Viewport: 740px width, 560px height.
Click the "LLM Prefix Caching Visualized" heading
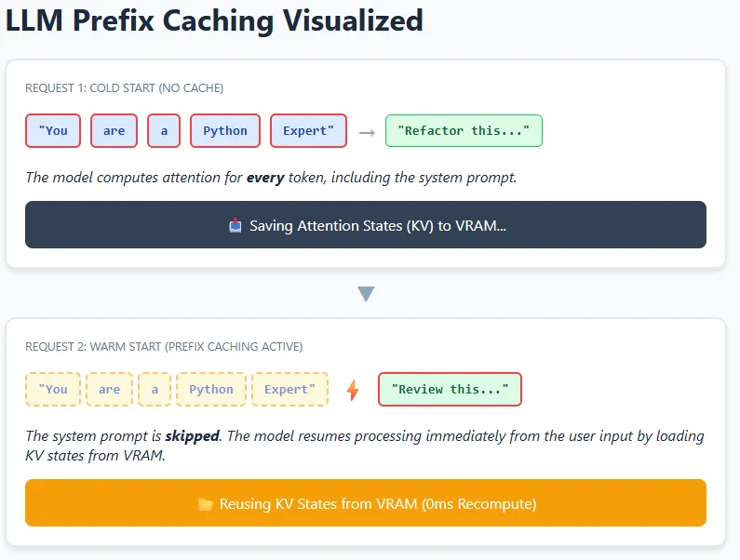214,20
